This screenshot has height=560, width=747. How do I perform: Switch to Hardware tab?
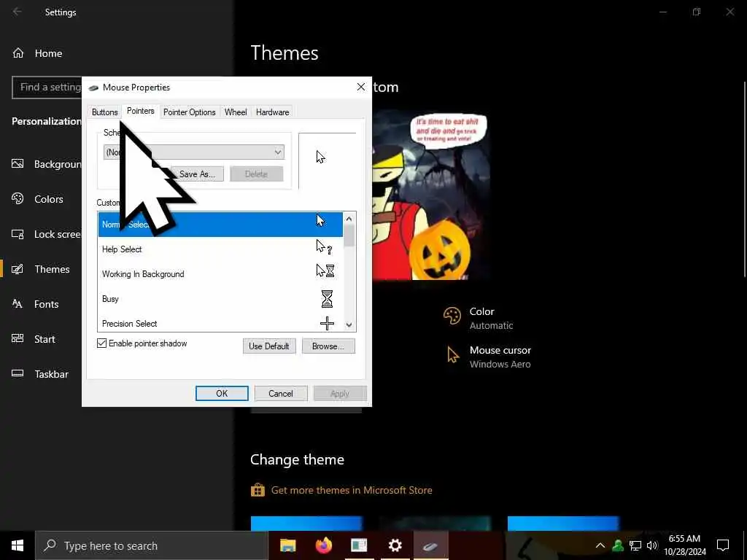pyautogui.click(x=273, y=112)
